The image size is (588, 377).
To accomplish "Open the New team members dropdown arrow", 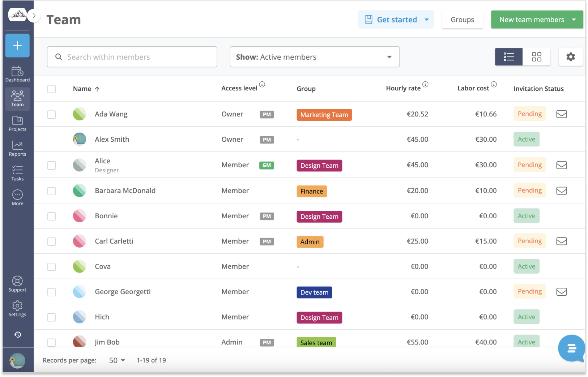I will pyautogui.click(x=574, y=20).
